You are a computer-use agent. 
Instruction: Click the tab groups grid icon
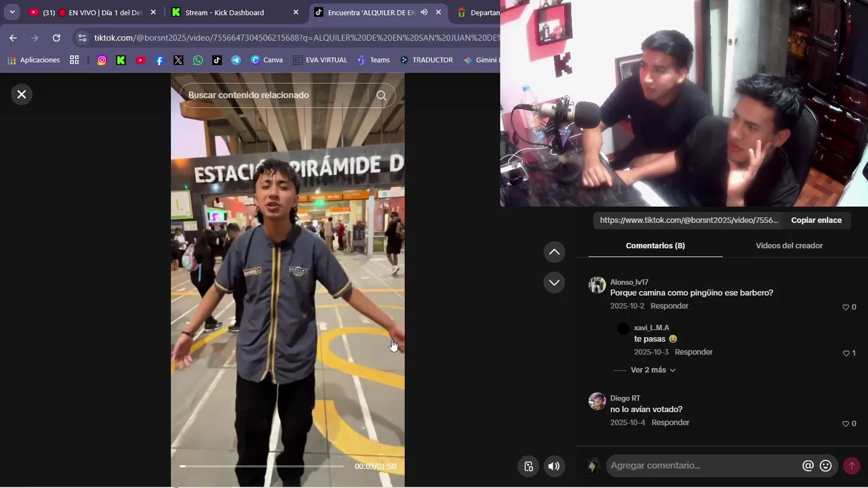pyautogui.click(x=74, y=60)
